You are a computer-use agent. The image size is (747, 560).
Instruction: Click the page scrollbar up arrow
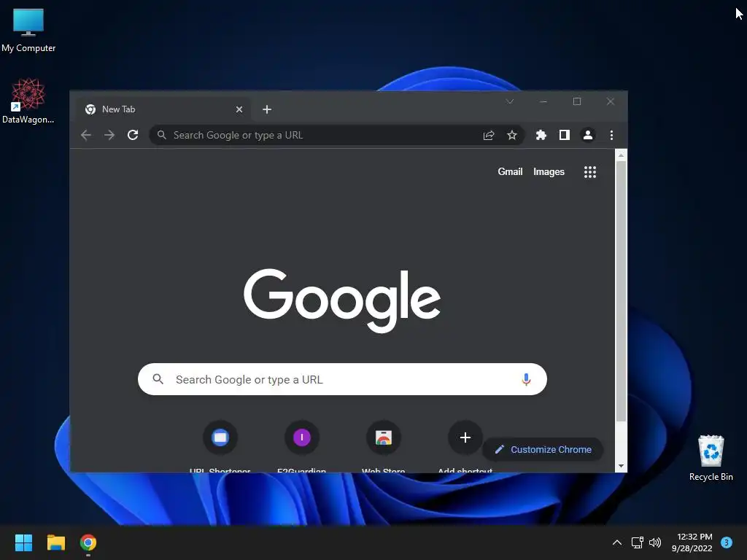tap(621, 155)
